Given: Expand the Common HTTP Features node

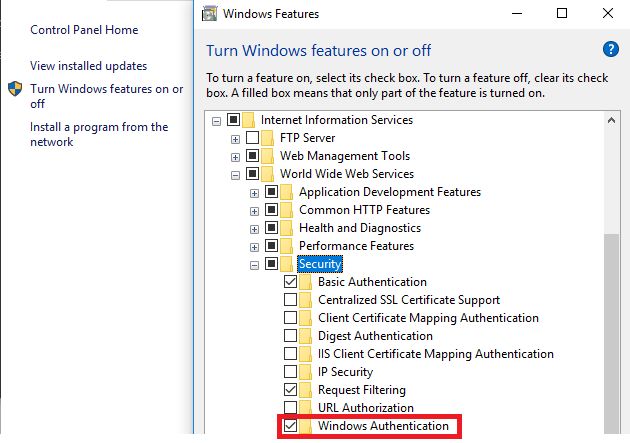Looking at the screenshot, I should click(x=254, y=211).
